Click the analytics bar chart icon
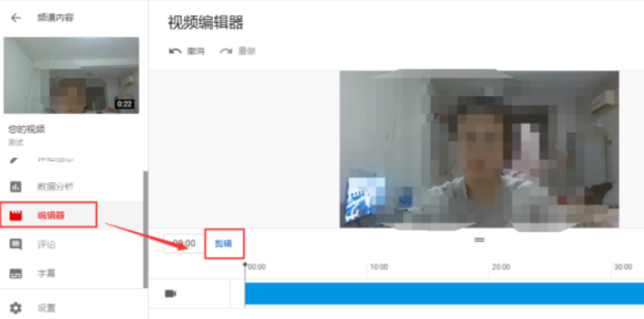Screen dimensions: 644x319 15,186
